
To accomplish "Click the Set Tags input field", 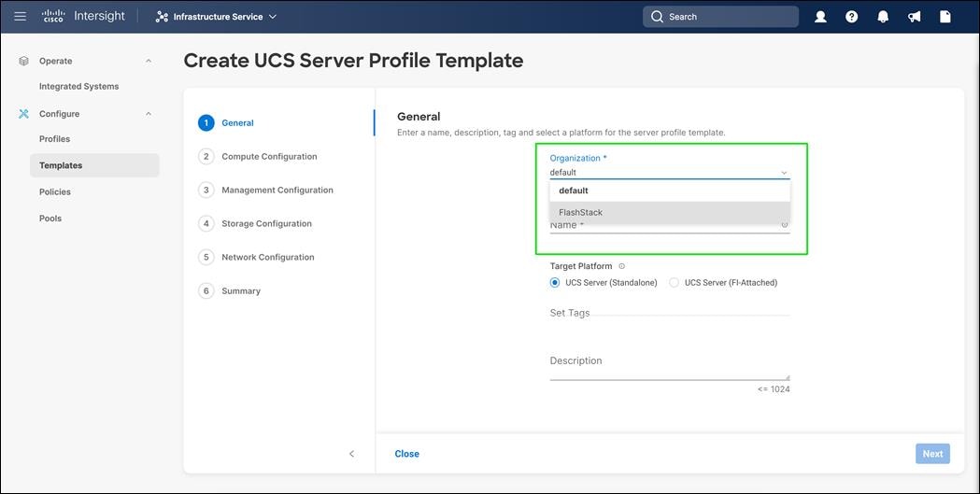I will click(x=670, y=312).
